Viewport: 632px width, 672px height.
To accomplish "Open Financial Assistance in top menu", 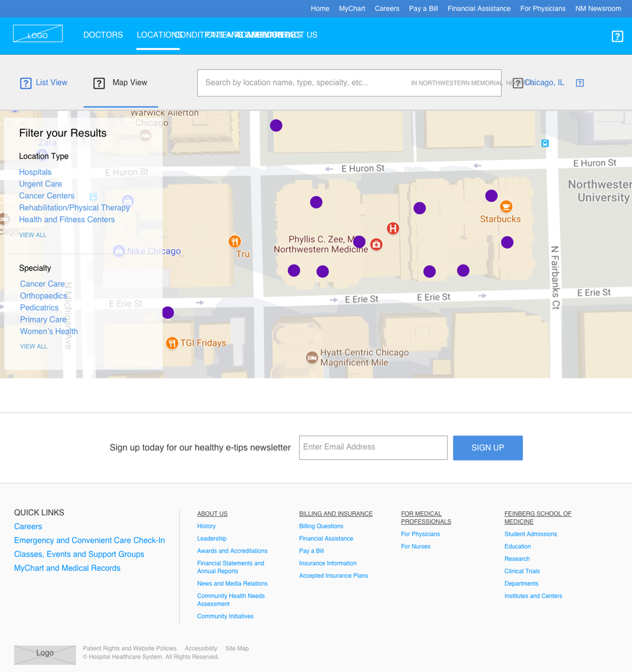I will coord(479,9).
